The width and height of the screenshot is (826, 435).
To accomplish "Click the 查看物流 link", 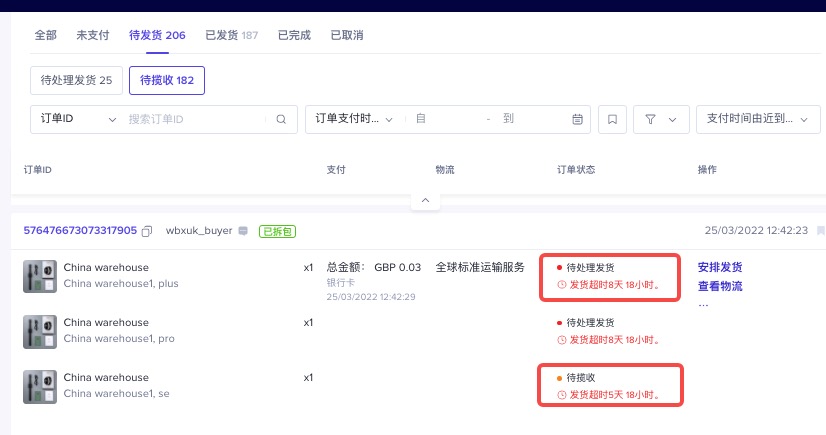I will coord(720,286).
